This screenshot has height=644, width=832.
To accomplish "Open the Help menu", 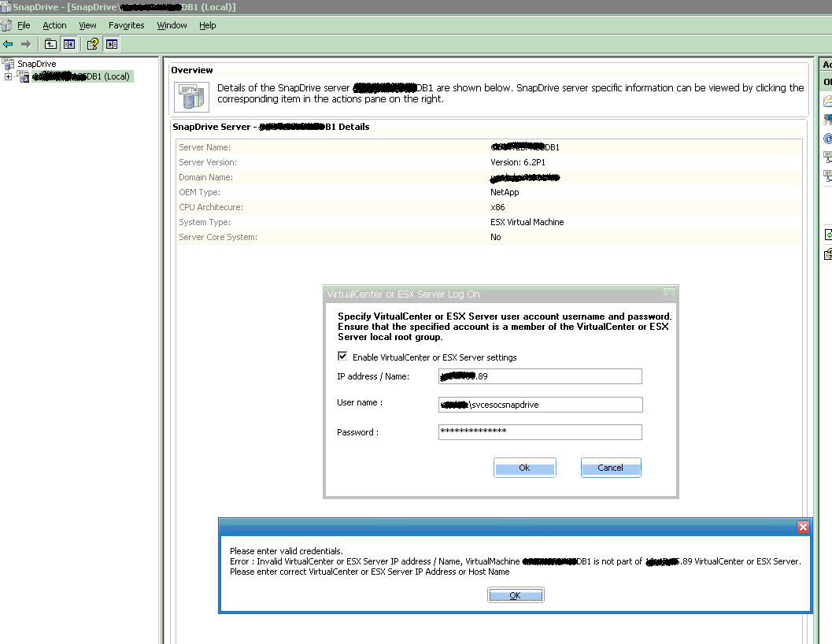I will pos(208,25).
